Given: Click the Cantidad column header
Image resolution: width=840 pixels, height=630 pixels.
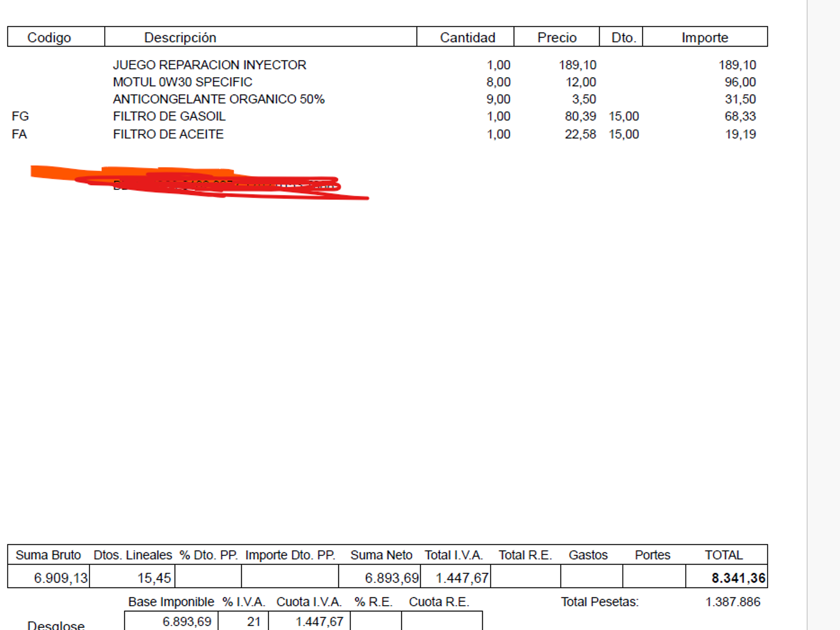Looking at the screenshot, I should click(x=467, y=38).
